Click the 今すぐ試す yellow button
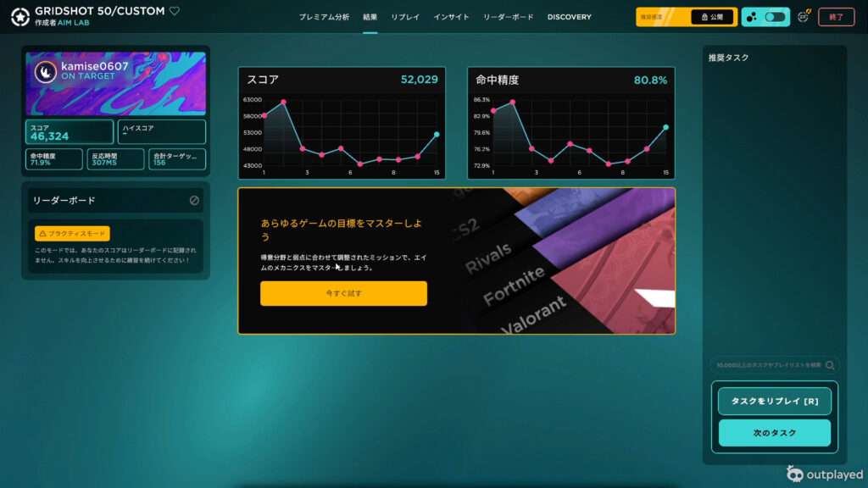 (343, 293)
